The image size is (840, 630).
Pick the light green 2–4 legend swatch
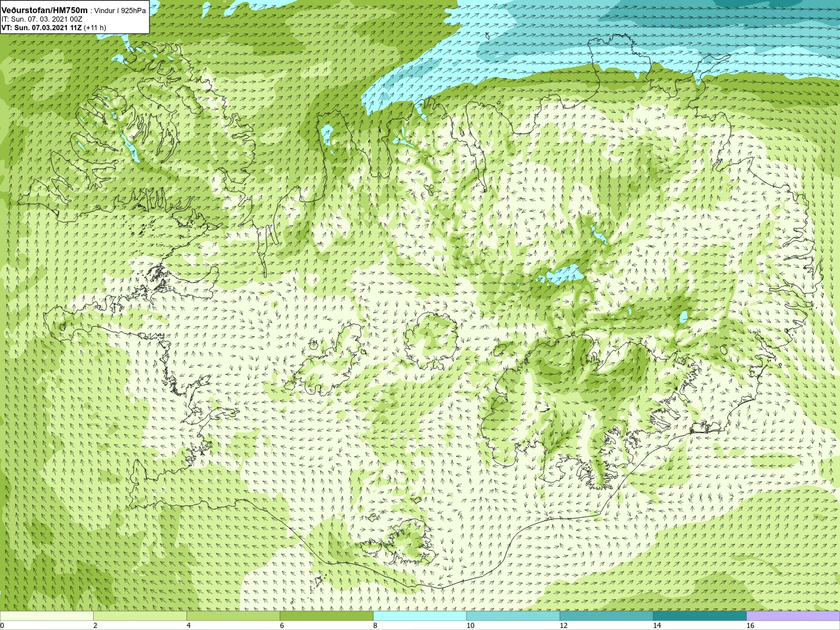tap(140, 616)
